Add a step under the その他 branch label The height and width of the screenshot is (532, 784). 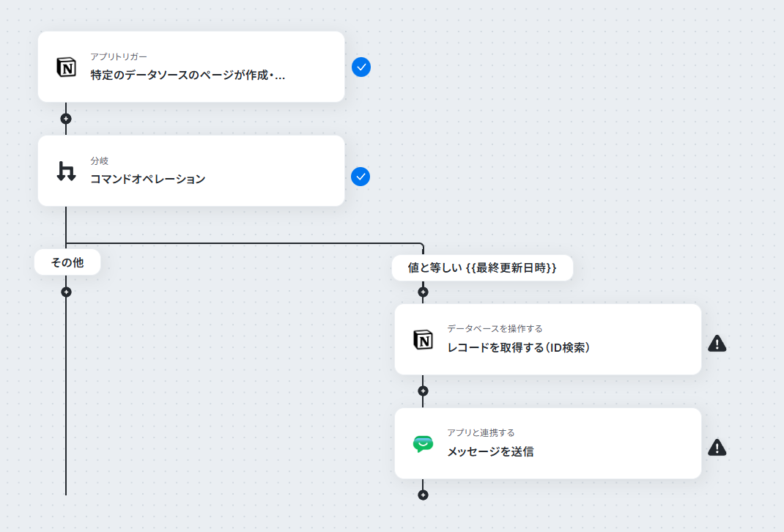pyautogui.click(x=66, y=292)
